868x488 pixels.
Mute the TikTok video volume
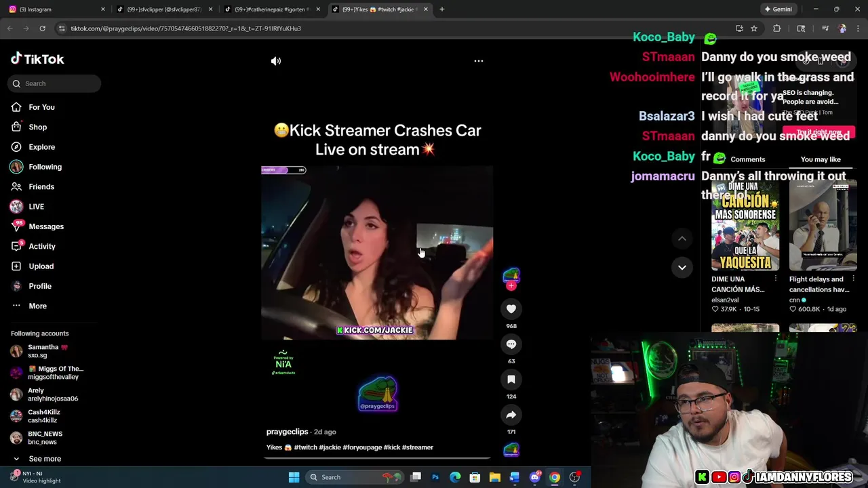pos(276,61)
